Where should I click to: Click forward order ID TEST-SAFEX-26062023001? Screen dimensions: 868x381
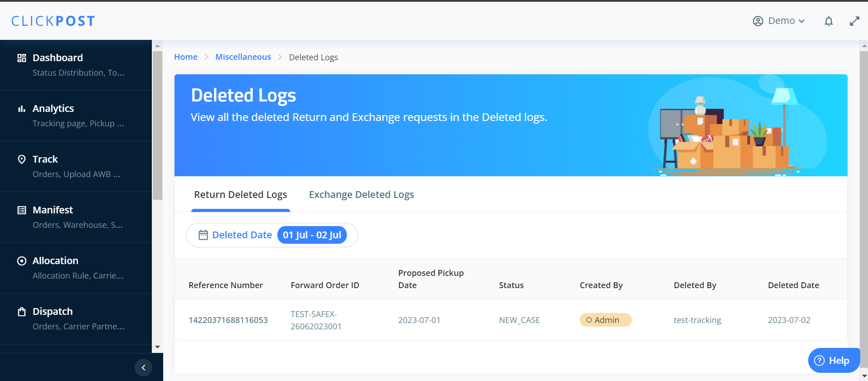click(316, 320)
